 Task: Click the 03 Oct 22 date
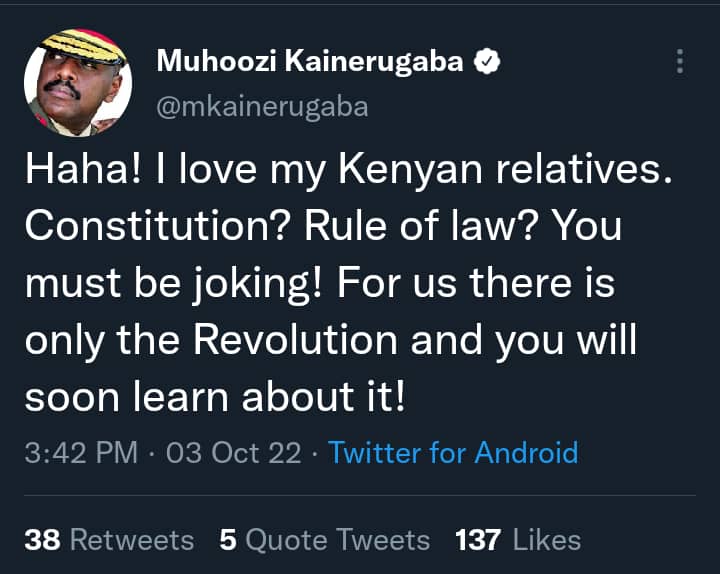point(234,452)
